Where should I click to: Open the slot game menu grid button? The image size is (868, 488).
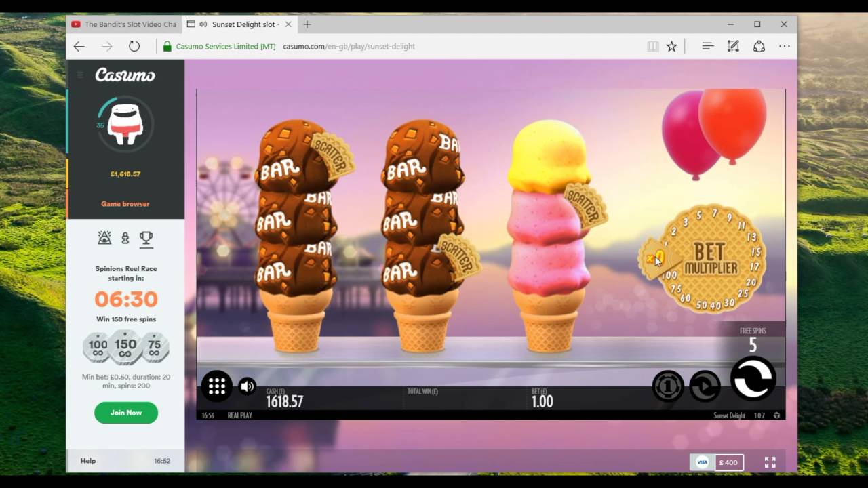(x=216, y=386)
